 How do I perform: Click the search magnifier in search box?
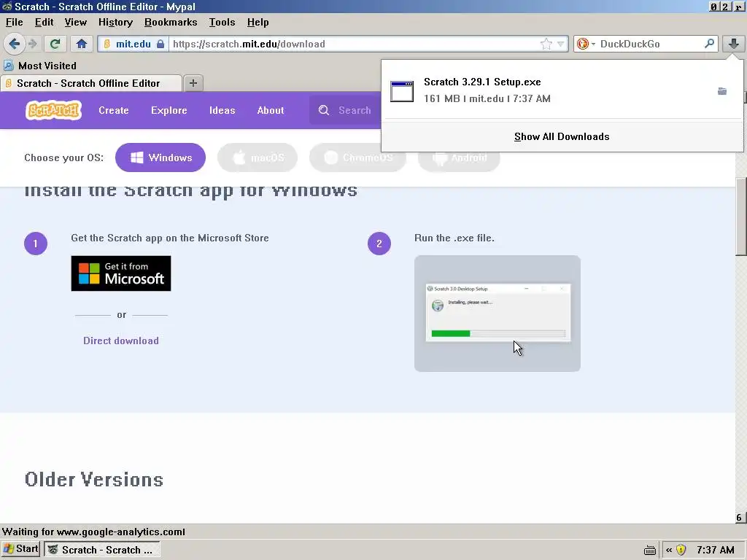709,44
